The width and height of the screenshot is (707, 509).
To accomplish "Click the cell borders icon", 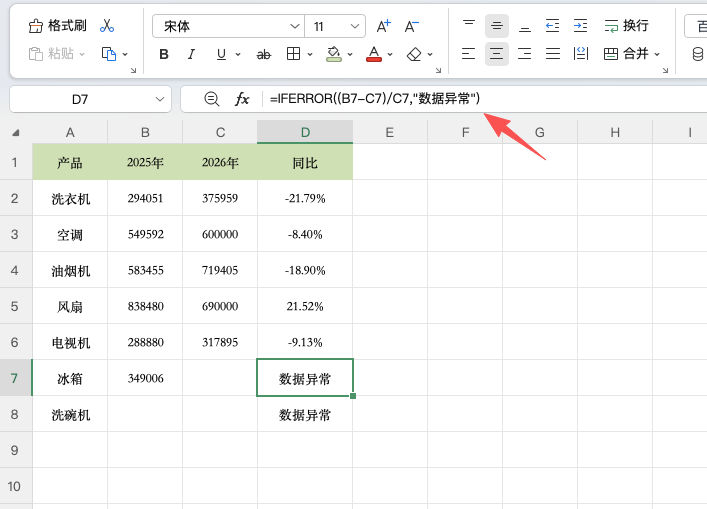I will (294, 54).
